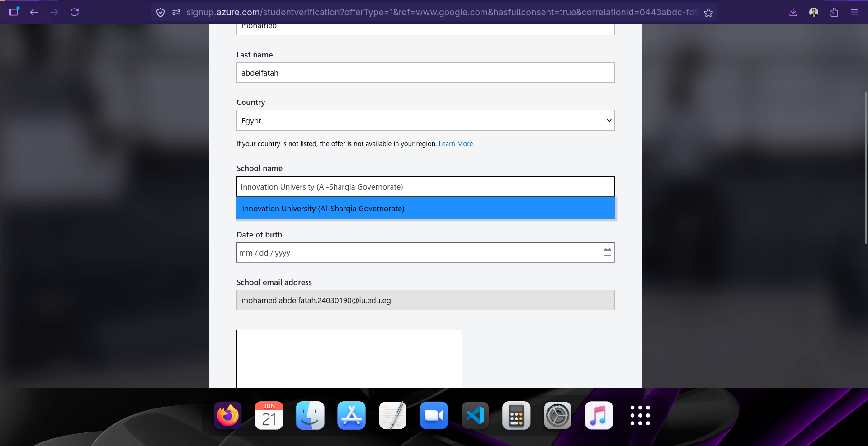Open the Calendar app in the dock
868x446 pixels.
pos(269,415)
